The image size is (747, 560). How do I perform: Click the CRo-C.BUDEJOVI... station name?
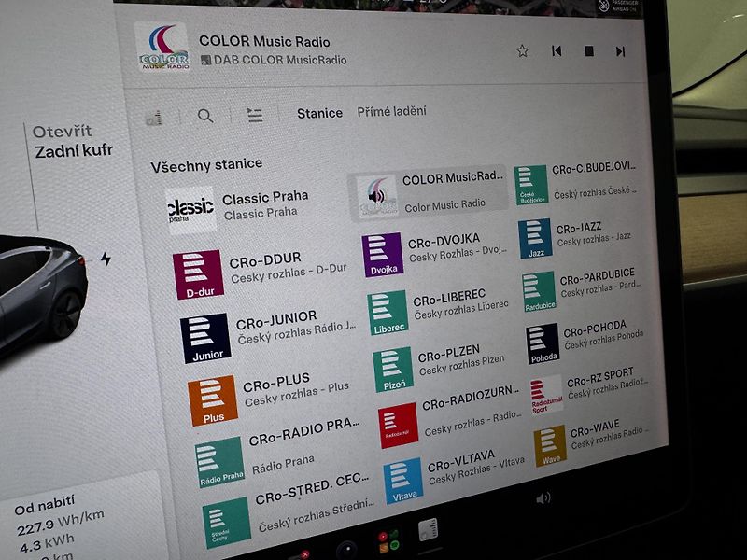[x=594, y=168]
